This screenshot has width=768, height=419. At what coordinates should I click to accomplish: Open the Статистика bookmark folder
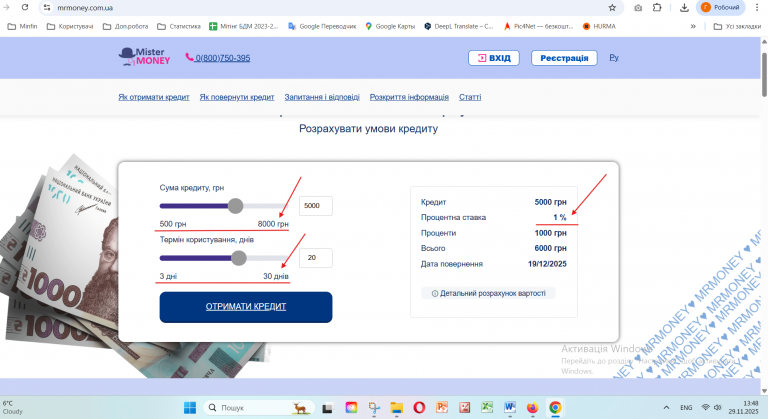coord(179,26)
